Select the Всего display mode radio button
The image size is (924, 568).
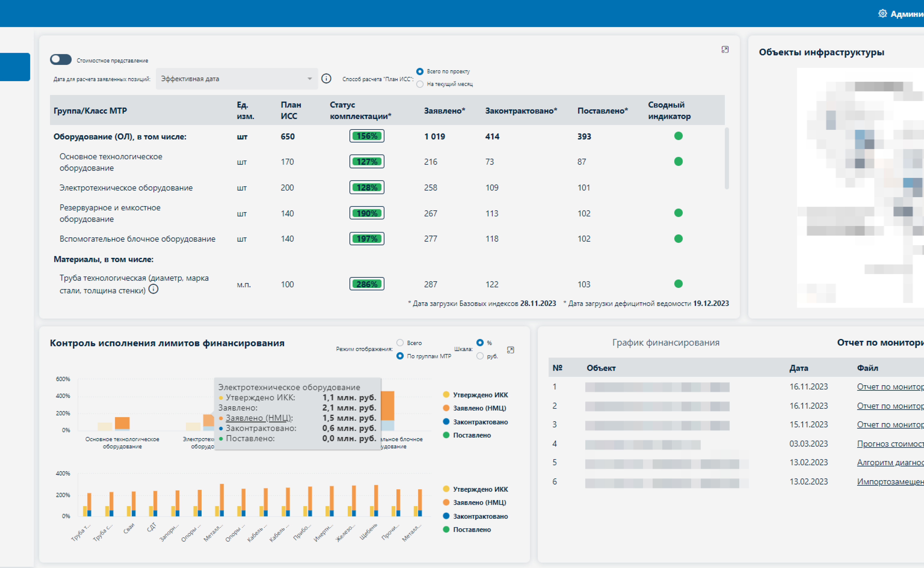point(400,343)
